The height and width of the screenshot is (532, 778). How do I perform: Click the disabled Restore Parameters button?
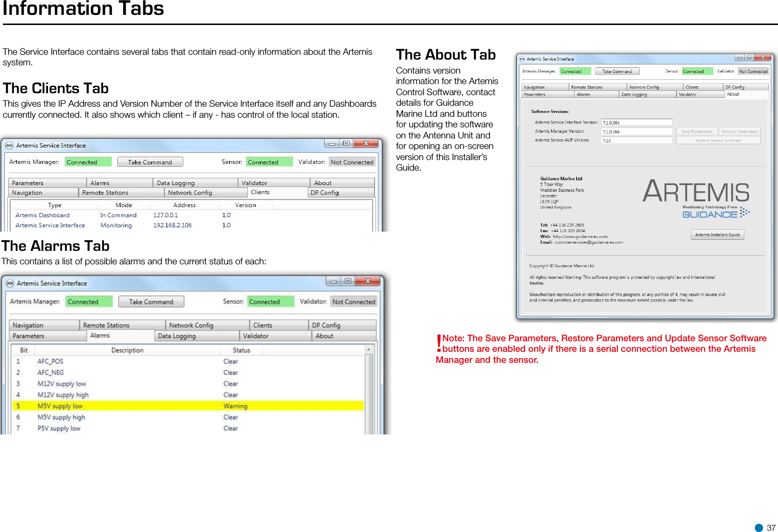740,131
